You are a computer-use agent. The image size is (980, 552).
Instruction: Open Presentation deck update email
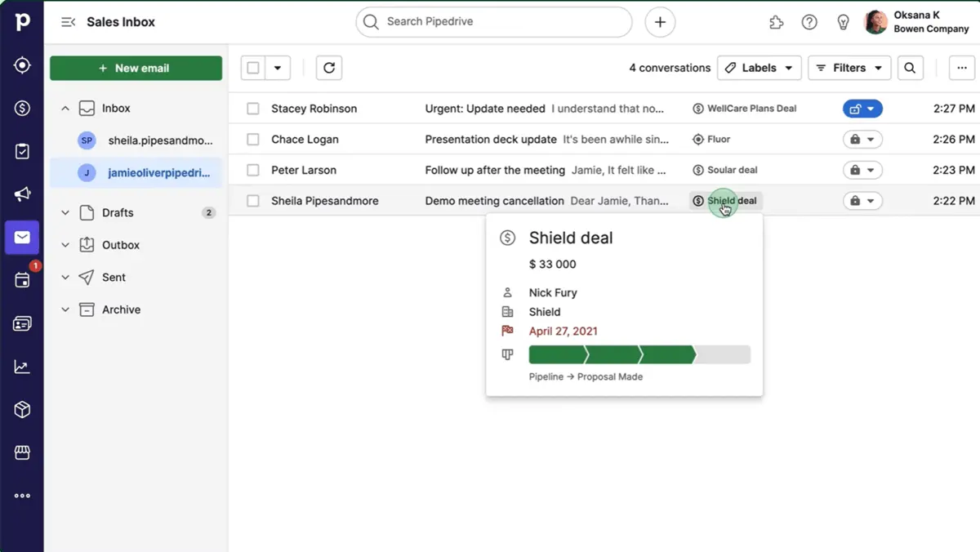click(x=491, y=140)
